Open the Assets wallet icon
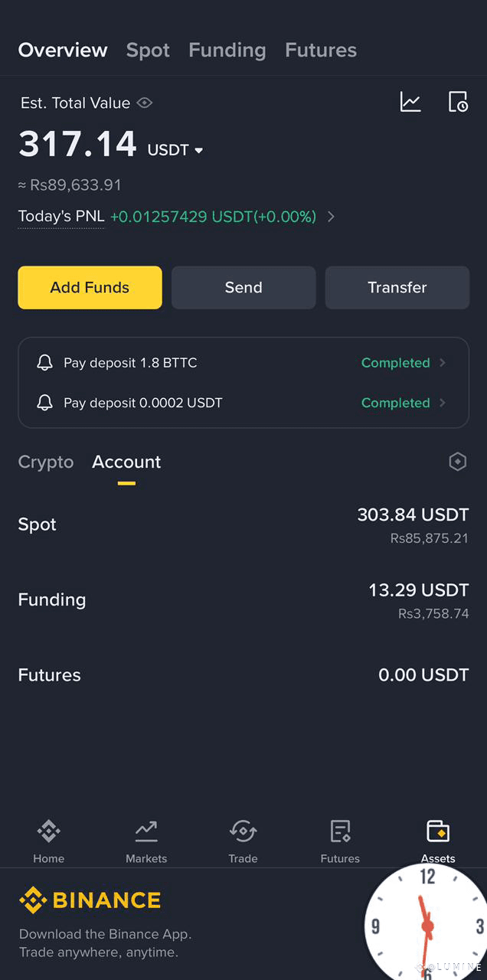The image size is (487, 980). (x=437, y=832)
